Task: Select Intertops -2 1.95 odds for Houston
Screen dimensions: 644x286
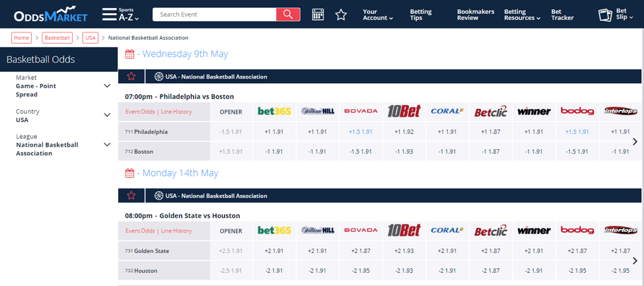Action: click(621, 271)
